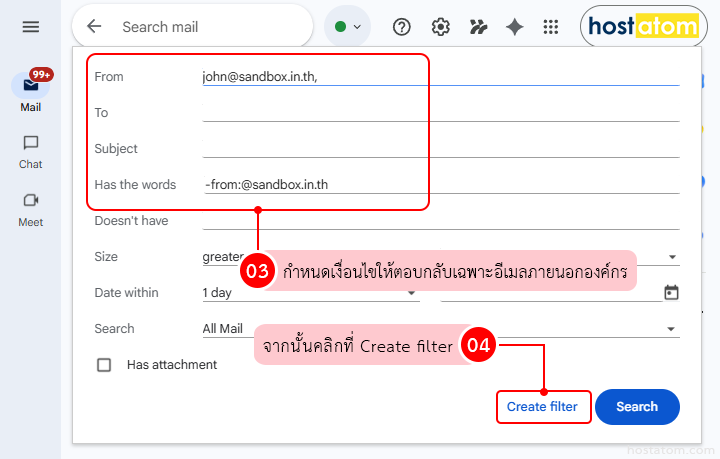Open the Search All Mail dropdown

click(x=441, y=329)
